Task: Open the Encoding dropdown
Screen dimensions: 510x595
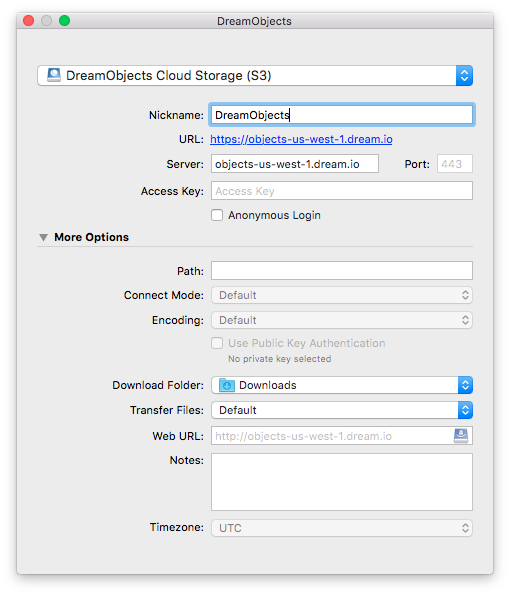Action: 342,320
